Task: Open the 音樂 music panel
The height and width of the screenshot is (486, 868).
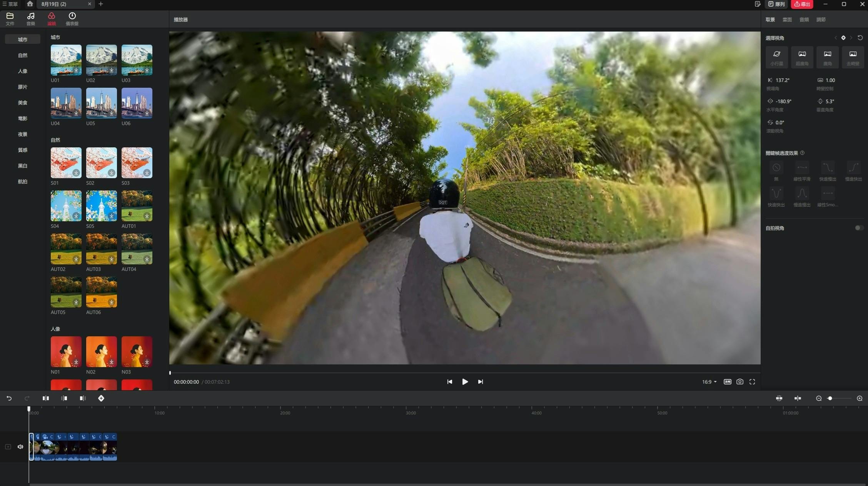Action: [x=31, y=18]
